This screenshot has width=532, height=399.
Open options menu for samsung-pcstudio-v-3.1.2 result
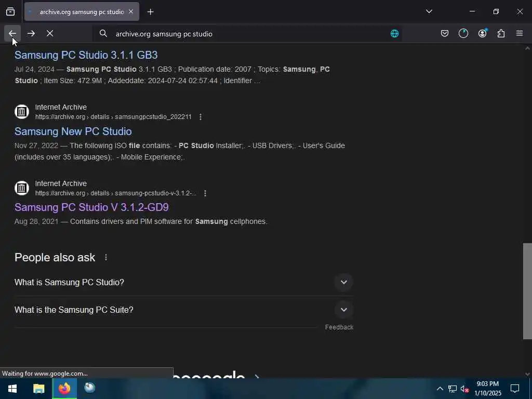[x=205, y=193]
